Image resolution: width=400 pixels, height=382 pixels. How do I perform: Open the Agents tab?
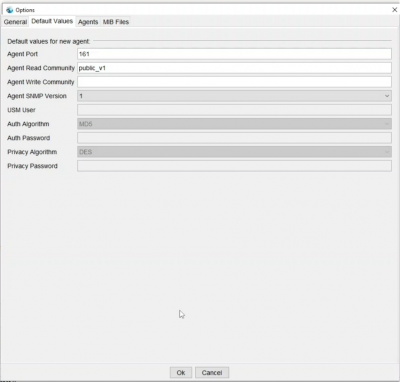point(88,22)
